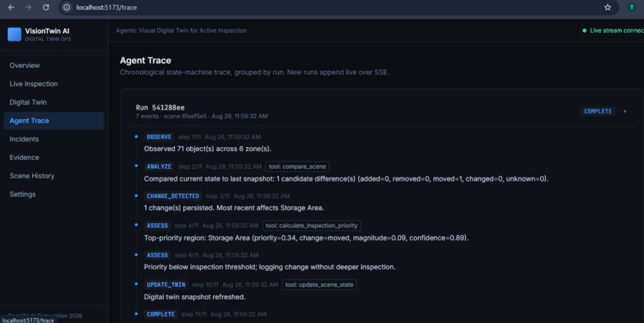644x323 pixels.
Task: Open the Overview page
Action: click(54, 66)
